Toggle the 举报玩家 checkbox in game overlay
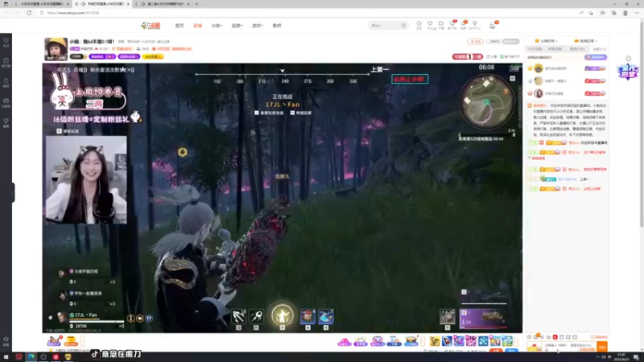This screenshot has width=644, height=362. click(292, 113)
